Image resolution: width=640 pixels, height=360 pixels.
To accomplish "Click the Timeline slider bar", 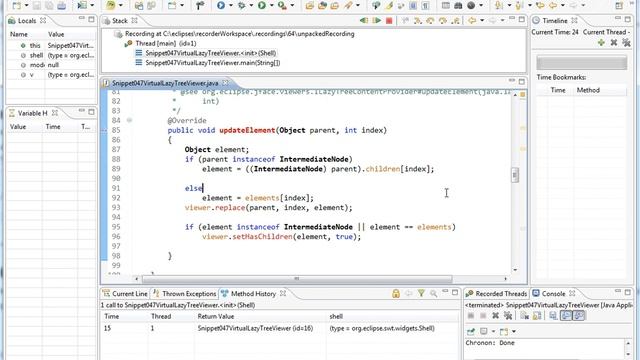I will [581, 63].
